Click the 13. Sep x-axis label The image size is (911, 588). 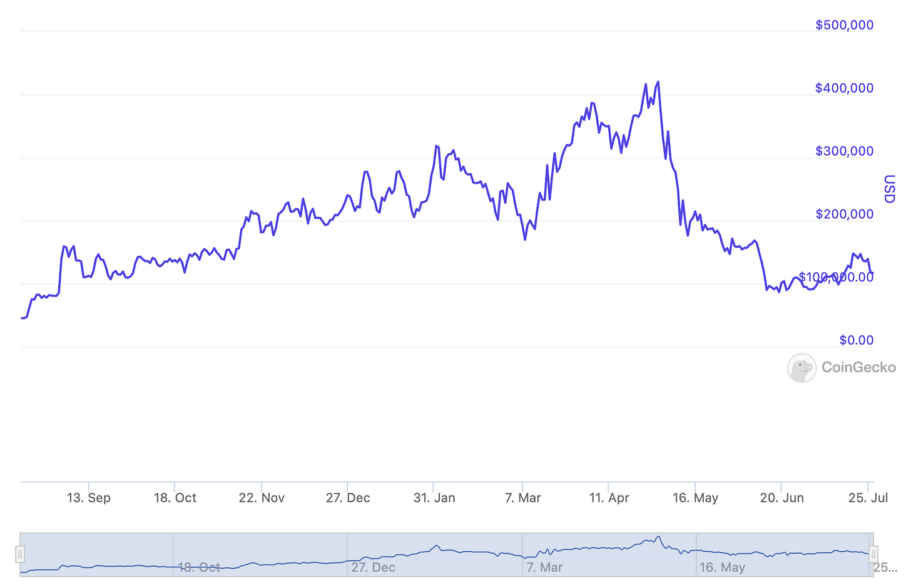89,498
